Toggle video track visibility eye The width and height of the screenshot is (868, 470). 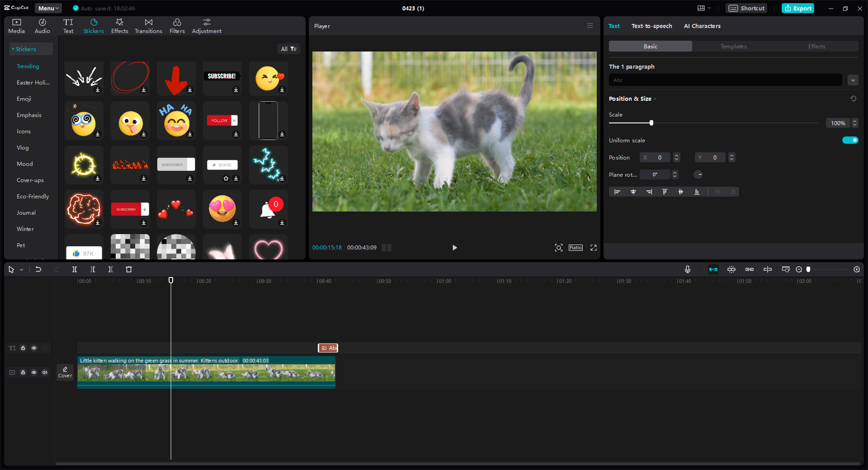pos(34,372)
